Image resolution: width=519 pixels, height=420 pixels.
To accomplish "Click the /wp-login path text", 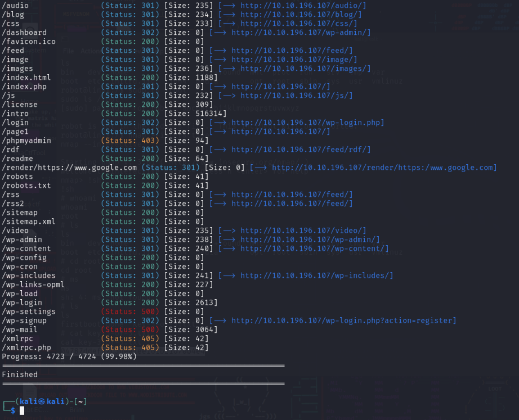I will [22, 302].
